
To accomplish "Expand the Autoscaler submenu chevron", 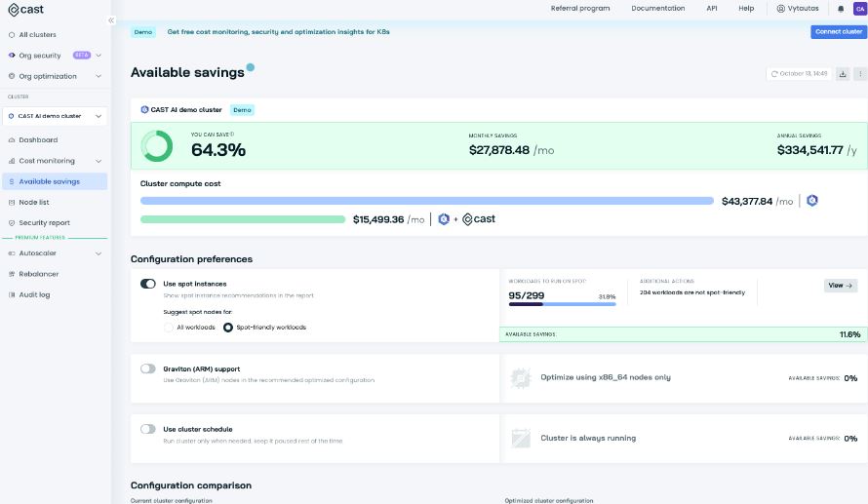I will tap(99, 253).
